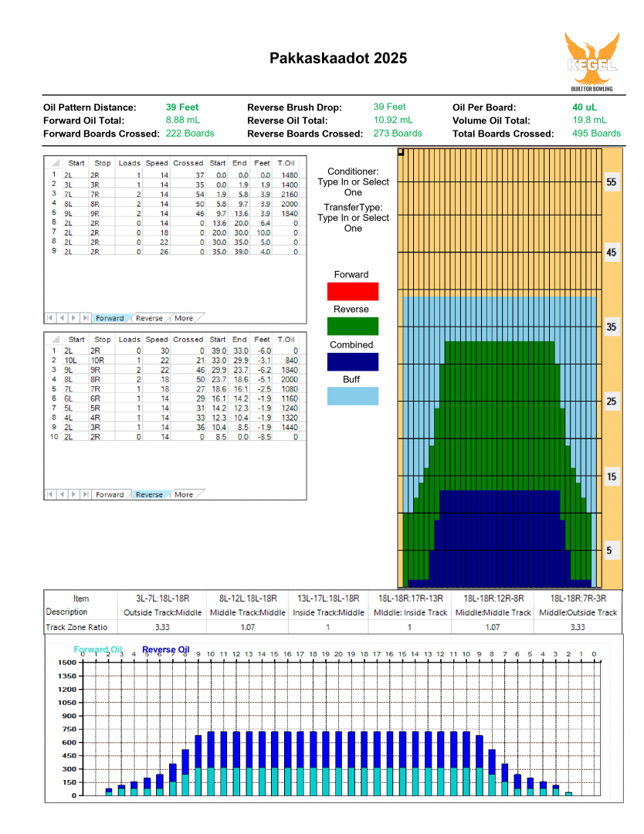Click next sheet arrow in lower table
The width and height of the screenshot is (644, 834).
(73, 494)
